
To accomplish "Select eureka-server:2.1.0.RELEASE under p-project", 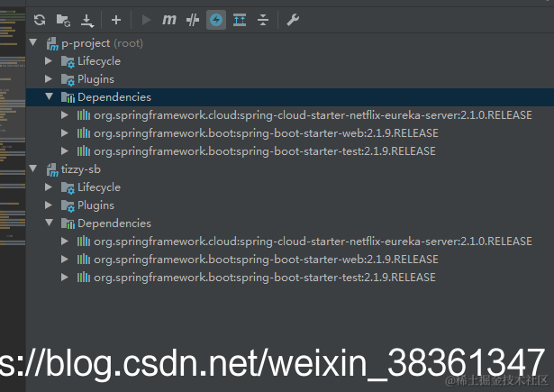I will (x=313, y=115).
